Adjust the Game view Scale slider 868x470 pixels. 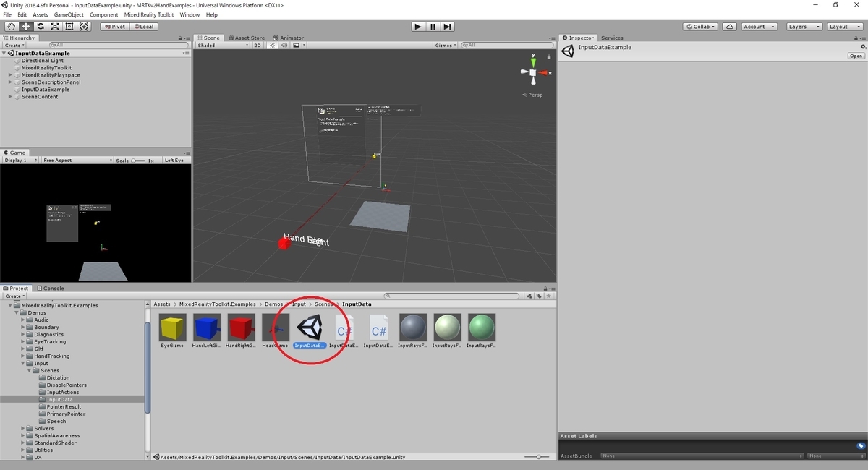click(138, 161)
